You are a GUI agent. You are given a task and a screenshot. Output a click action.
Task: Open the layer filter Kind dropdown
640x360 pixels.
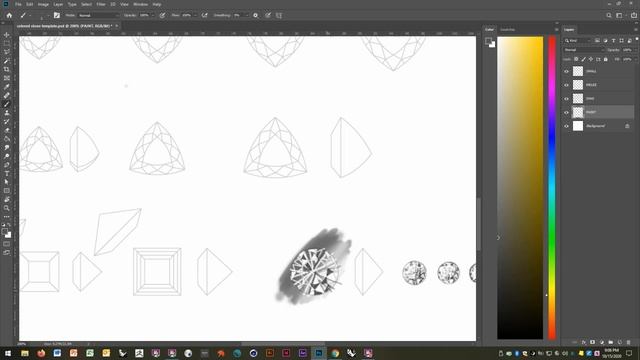(x=577, y=40)
